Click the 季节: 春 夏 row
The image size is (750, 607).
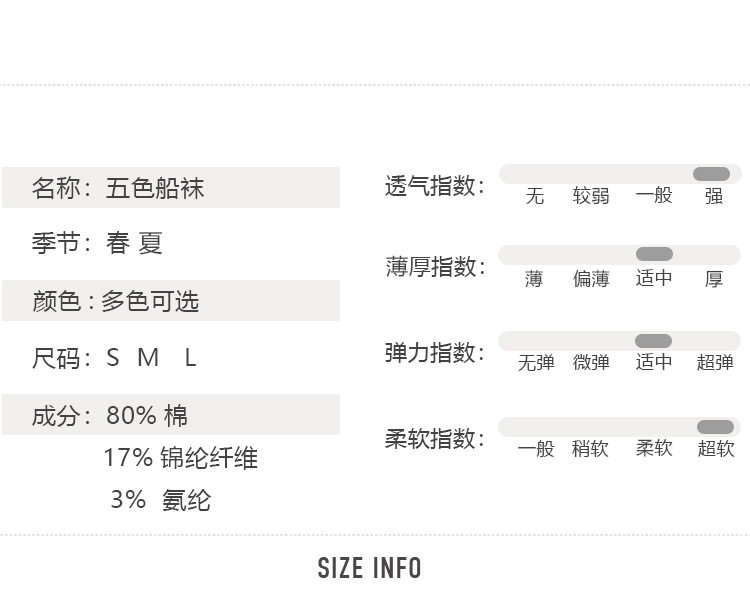[98, 243]
